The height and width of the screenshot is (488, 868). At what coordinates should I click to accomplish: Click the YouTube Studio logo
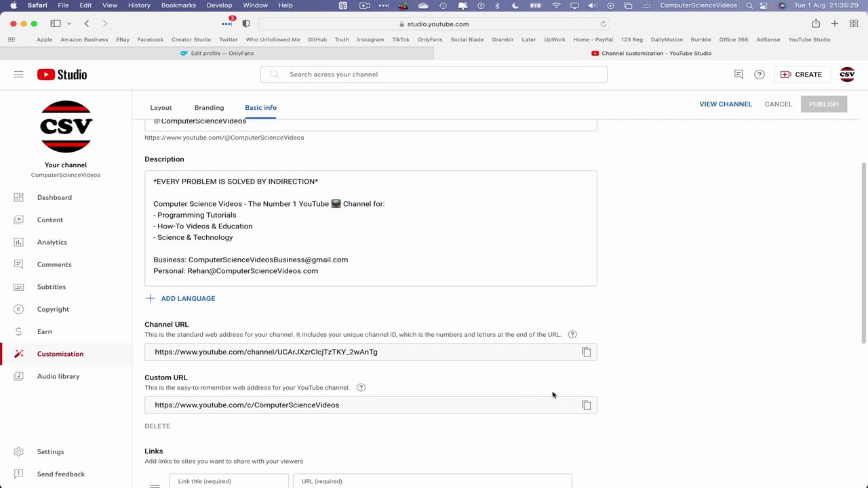(62, 75)
